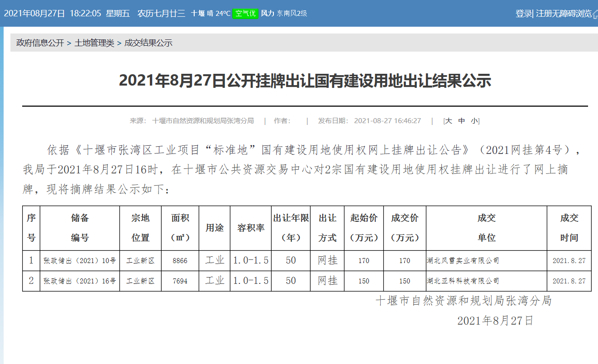Go to 成交结果公示 breadcrumb
The image size is (598, 364).
coord(148,43)
